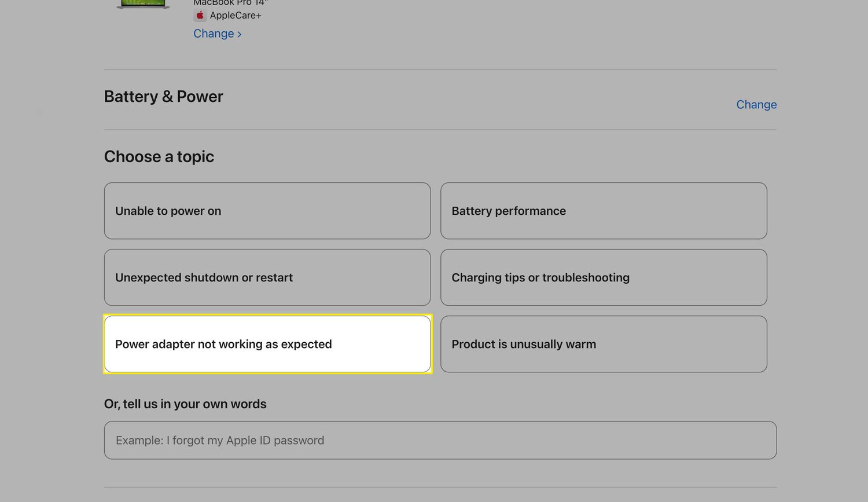The height and width of the screenshot is (502, 868).
Task: Click the AppleCare+ coverage label
Action: (236, 16)
